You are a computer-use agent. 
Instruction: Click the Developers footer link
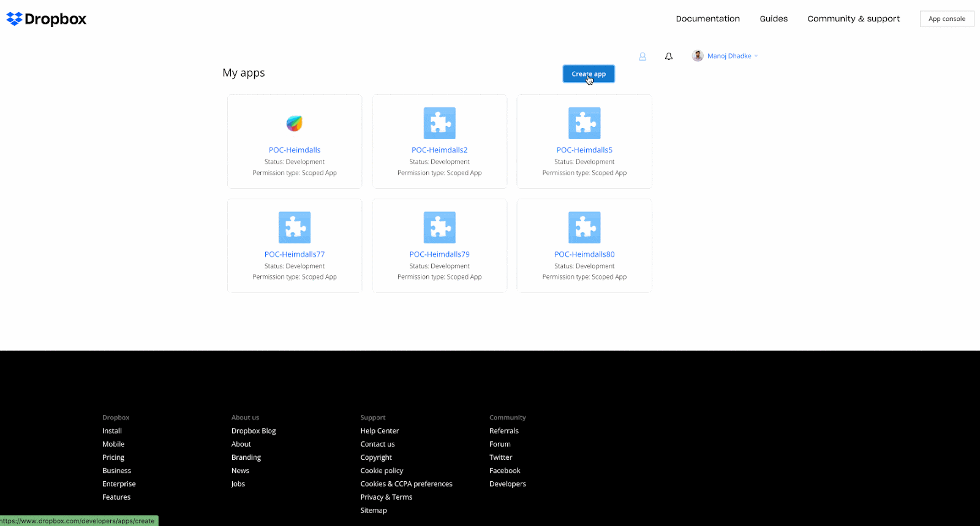[508, 484]
